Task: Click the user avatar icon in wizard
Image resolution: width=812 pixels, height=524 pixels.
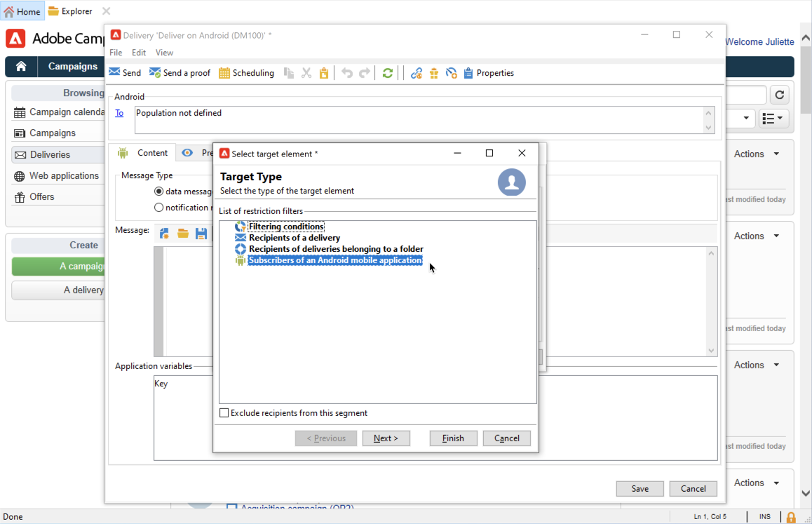Action: coord(512,182)
